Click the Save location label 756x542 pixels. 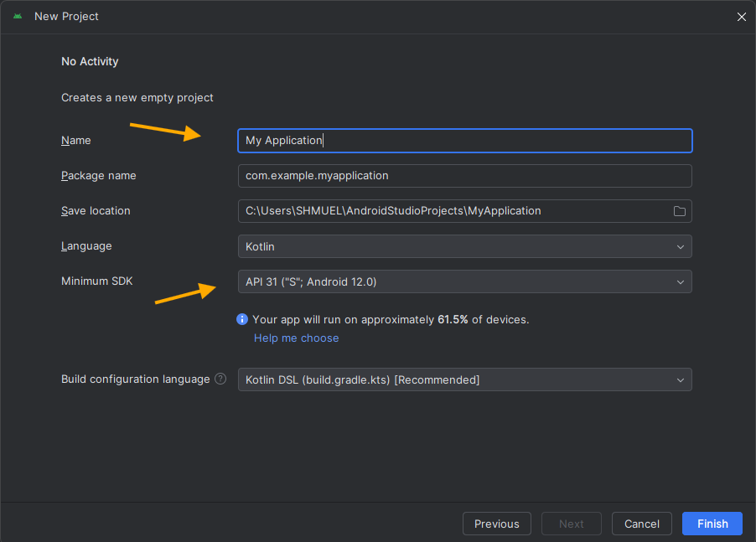click(x=96, y=211)
